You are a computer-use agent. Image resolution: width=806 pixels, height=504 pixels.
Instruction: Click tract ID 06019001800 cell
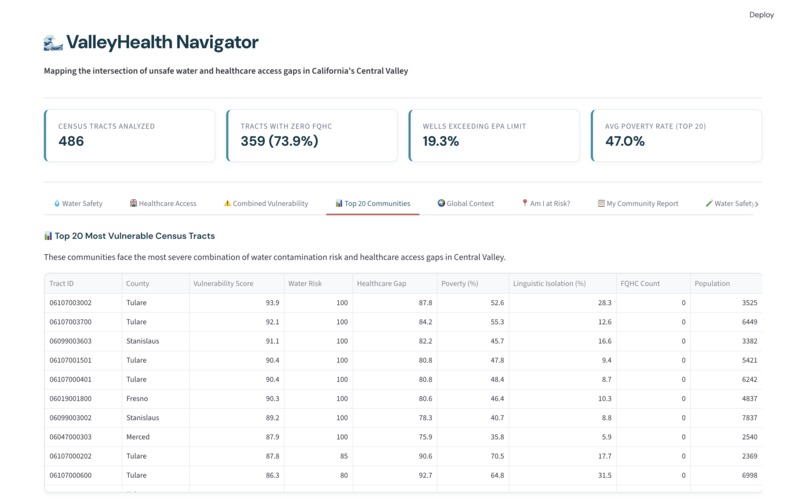[x=83, y=399]
